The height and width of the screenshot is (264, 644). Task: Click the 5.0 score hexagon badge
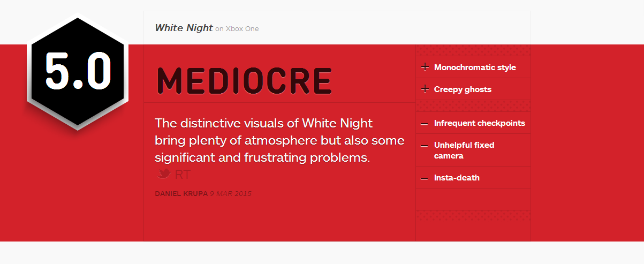click(x=78, y=72)
